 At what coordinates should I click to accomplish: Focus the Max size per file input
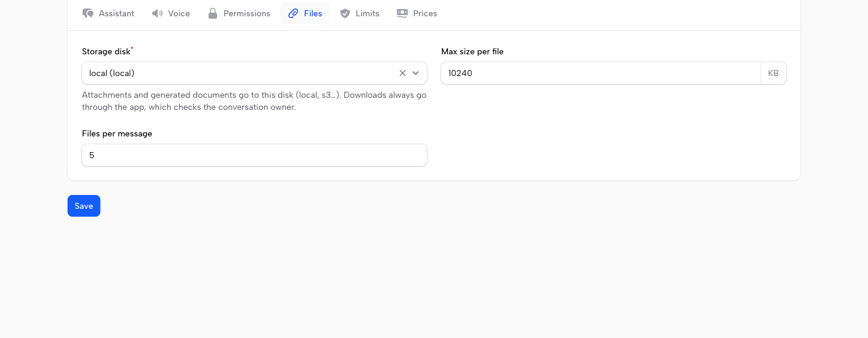[601, 73]
